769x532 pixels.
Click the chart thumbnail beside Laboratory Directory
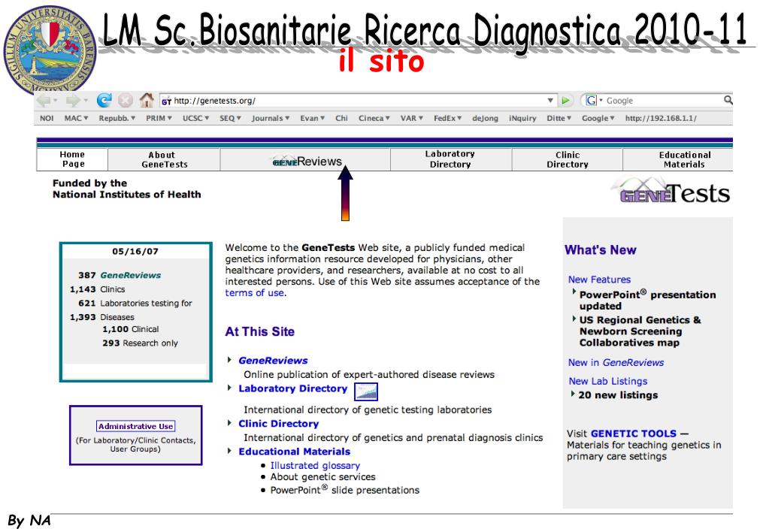pyautogui.click(x=366, y=391)
